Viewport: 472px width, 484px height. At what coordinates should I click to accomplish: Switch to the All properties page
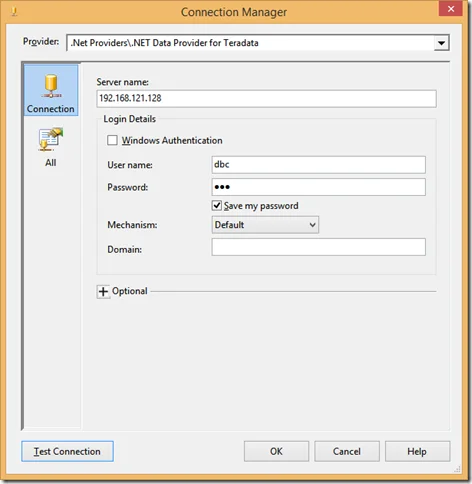coord(51,147)
